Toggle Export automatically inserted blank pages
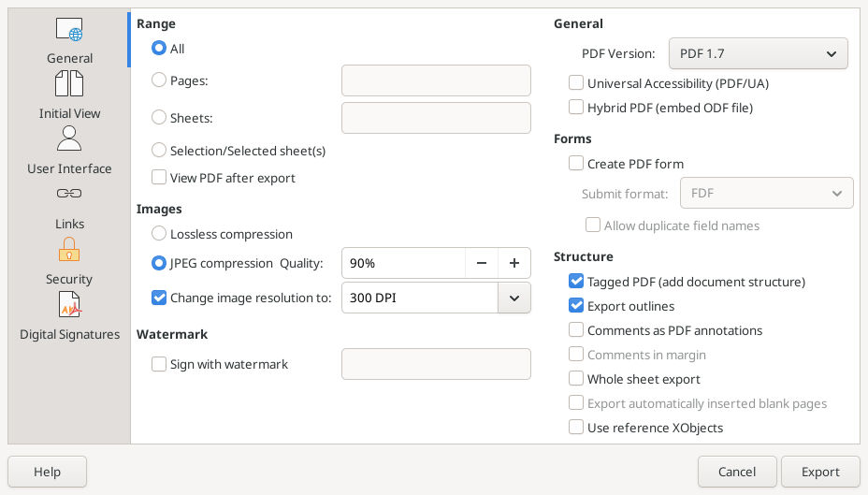868x495 pixels. [x=576, y=403]
